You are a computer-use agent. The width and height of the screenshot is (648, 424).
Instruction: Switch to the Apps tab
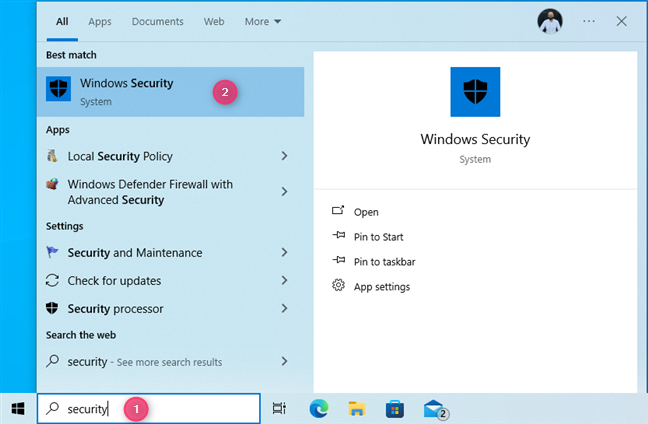(x=100, y=21)
